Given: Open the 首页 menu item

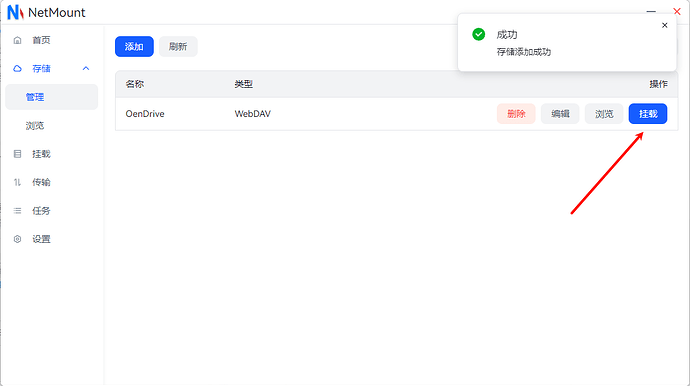Looking at the screenshot, I should click(x=52, y=40).
